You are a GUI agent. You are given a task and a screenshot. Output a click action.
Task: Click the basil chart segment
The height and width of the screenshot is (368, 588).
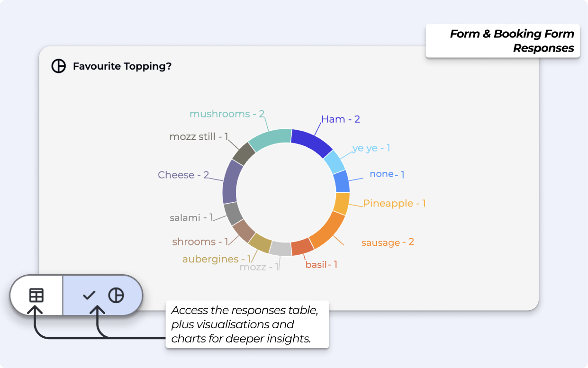pos(302,247)
